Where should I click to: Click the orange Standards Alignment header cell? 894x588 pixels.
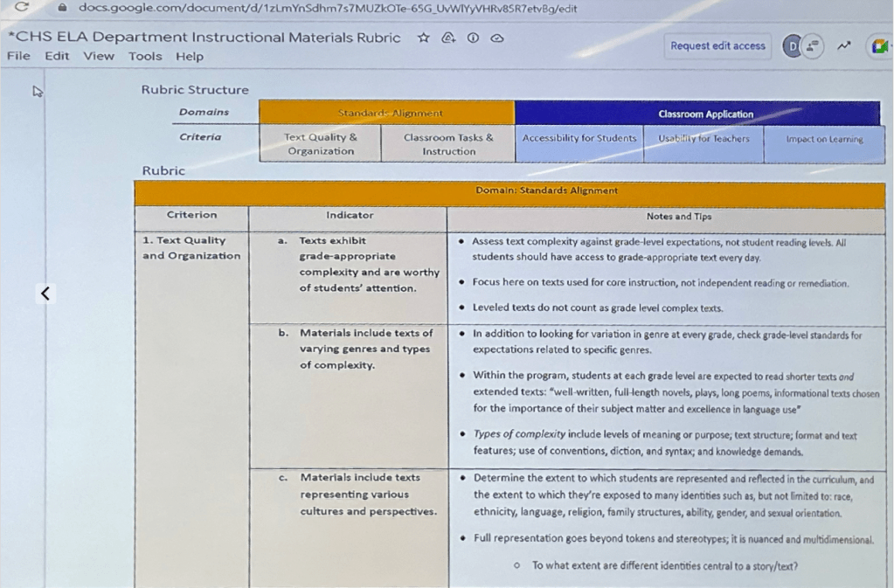(386, 113)
